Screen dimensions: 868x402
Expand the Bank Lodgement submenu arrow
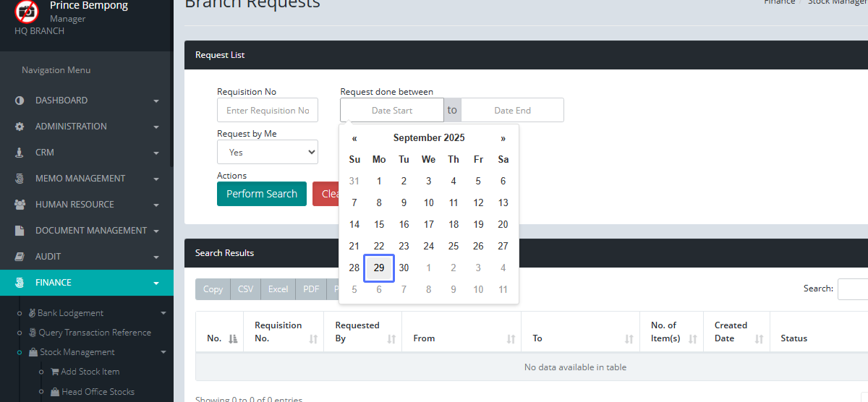[163, 314]
